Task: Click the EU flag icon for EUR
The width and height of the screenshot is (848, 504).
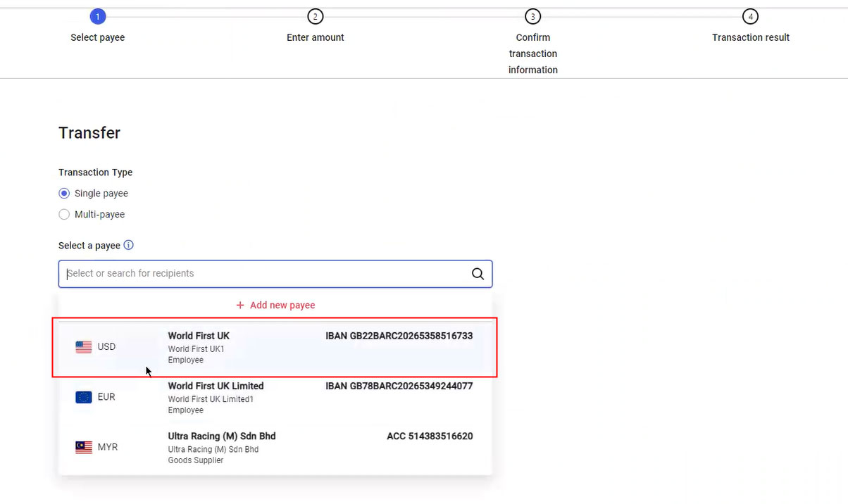Action: tap(84, 397)
